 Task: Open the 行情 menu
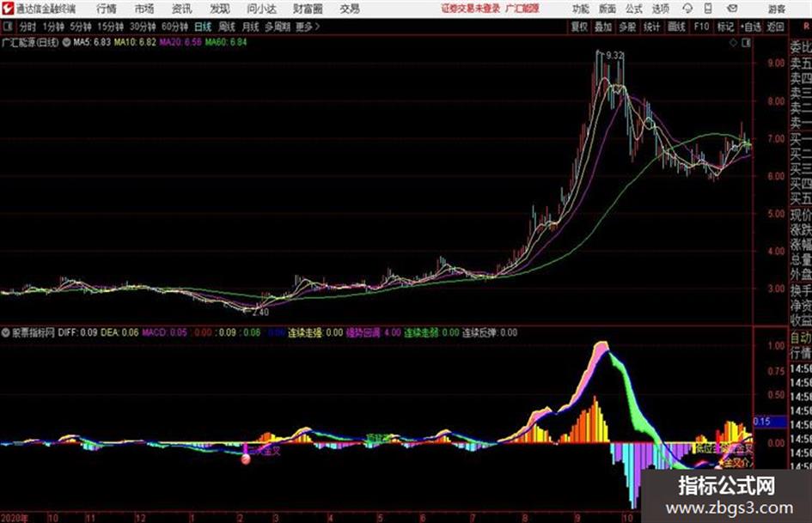point(107,9)
